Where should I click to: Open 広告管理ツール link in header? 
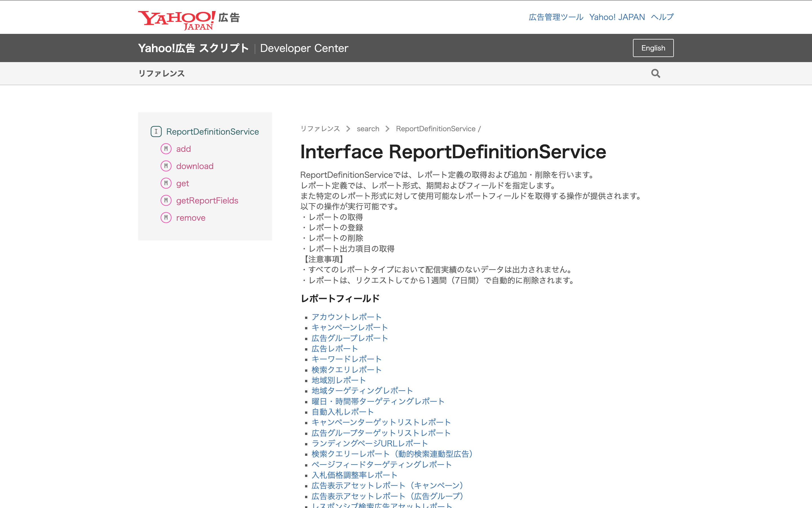coord(556,17)
